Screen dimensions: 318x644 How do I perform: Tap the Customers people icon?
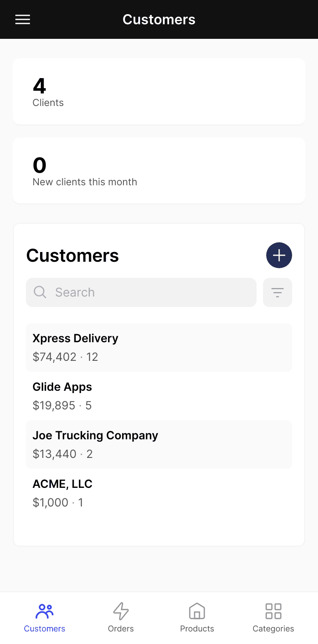click(45, 611)
